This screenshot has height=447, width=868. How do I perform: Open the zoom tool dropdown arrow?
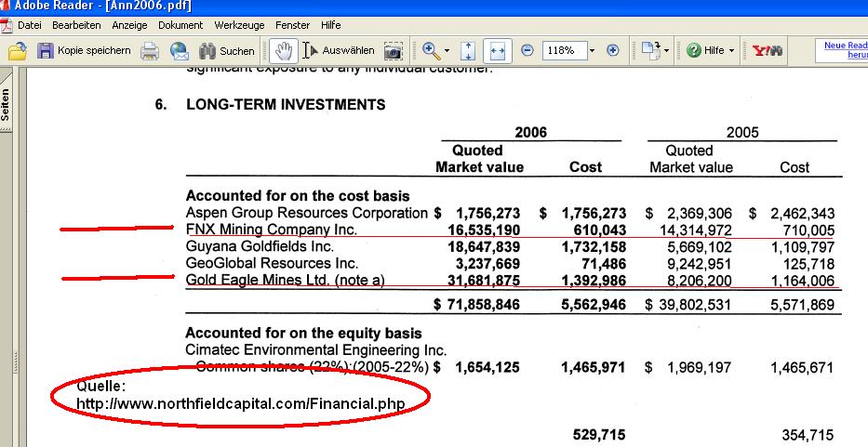[x=447, y=51]
